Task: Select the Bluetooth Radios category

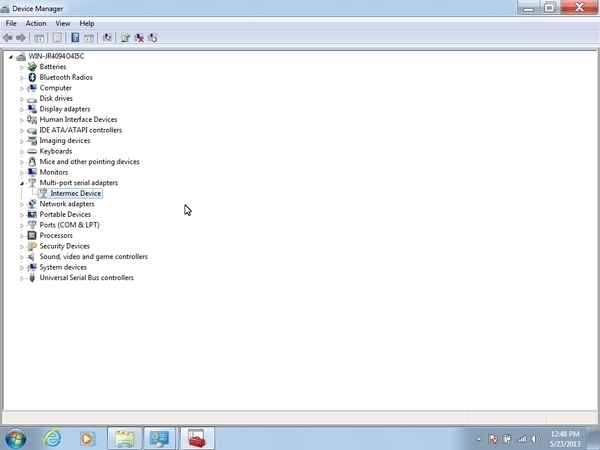Action: pos(66,77)
